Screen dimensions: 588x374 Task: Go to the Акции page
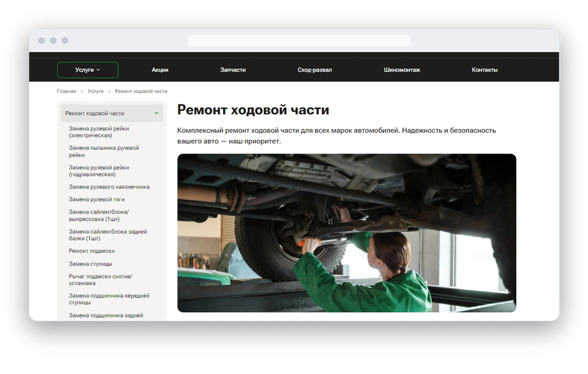(x=160, y=70)
